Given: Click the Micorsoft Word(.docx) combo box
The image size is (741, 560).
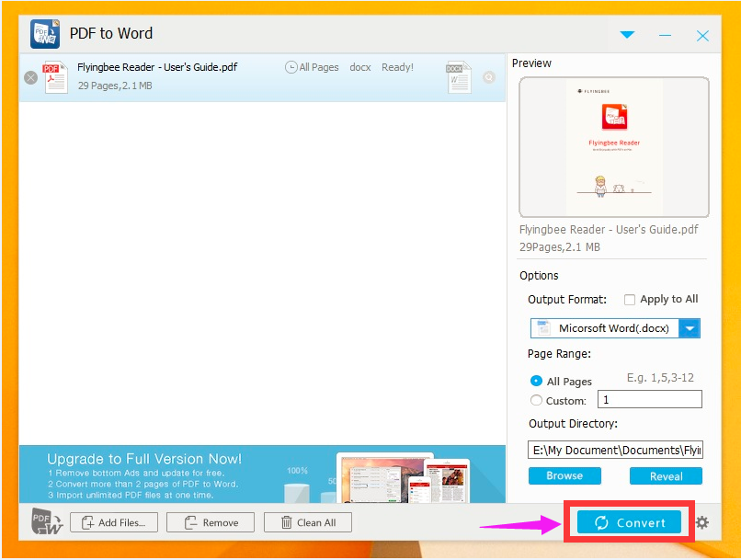Looking at the screenshot, I should tap(615, 328).
